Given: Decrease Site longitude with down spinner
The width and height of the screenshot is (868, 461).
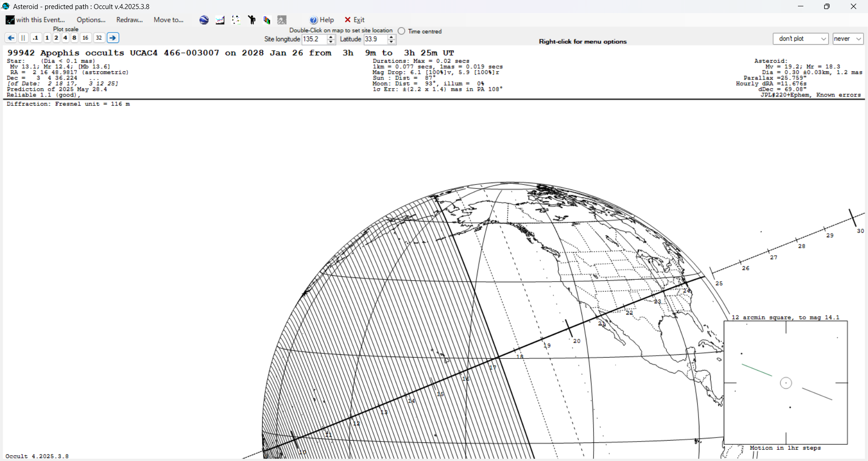Looking at the screenshot, I should pos(331,42).
